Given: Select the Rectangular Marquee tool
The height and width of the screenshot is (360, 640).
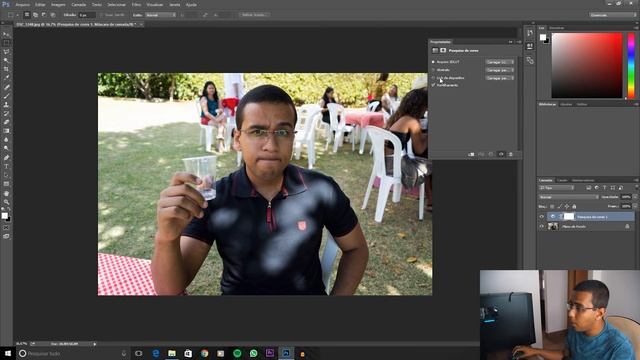Looking at the screenshot, I should [x=6, y=43].
